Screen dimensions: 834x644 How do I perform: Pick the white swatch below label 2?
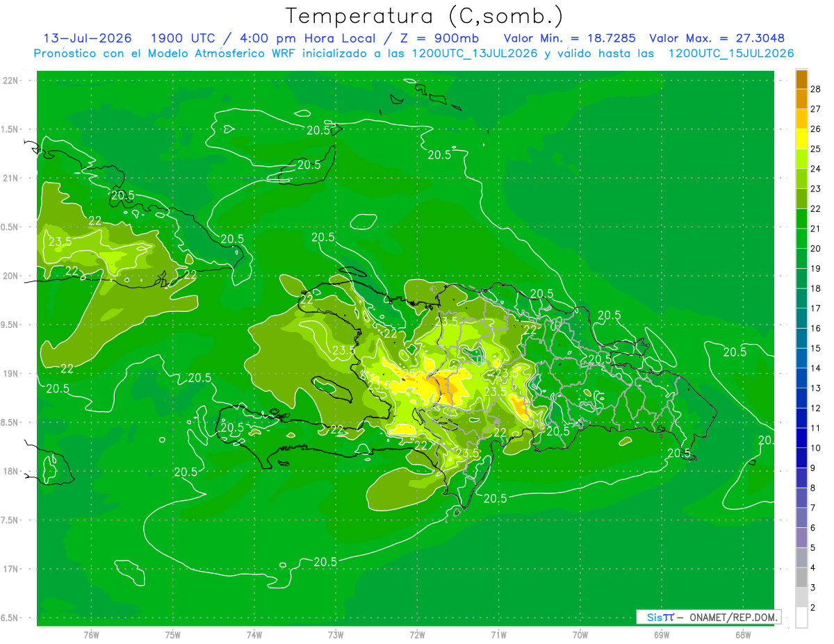[801, 618]
